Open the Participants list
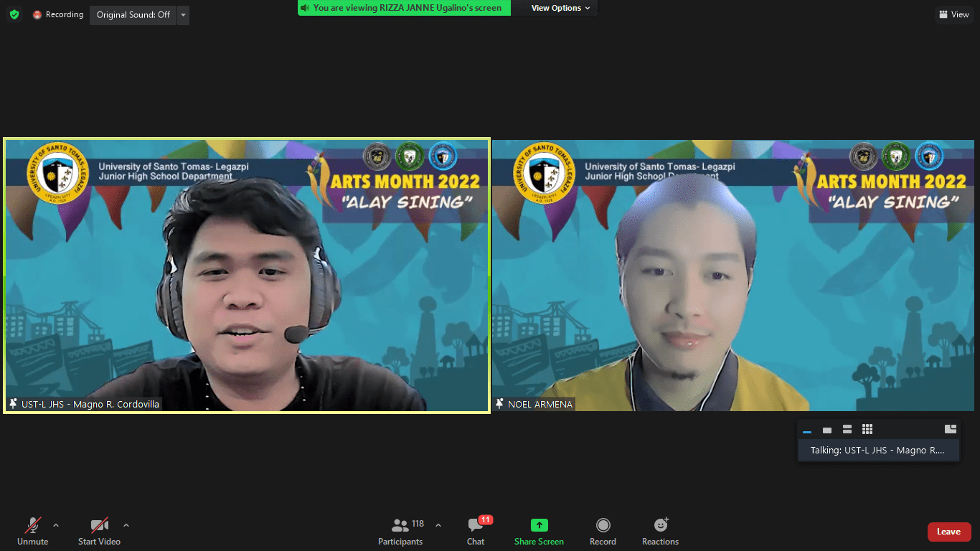Screen dimensions: 980x551 (x=401, y=531)
